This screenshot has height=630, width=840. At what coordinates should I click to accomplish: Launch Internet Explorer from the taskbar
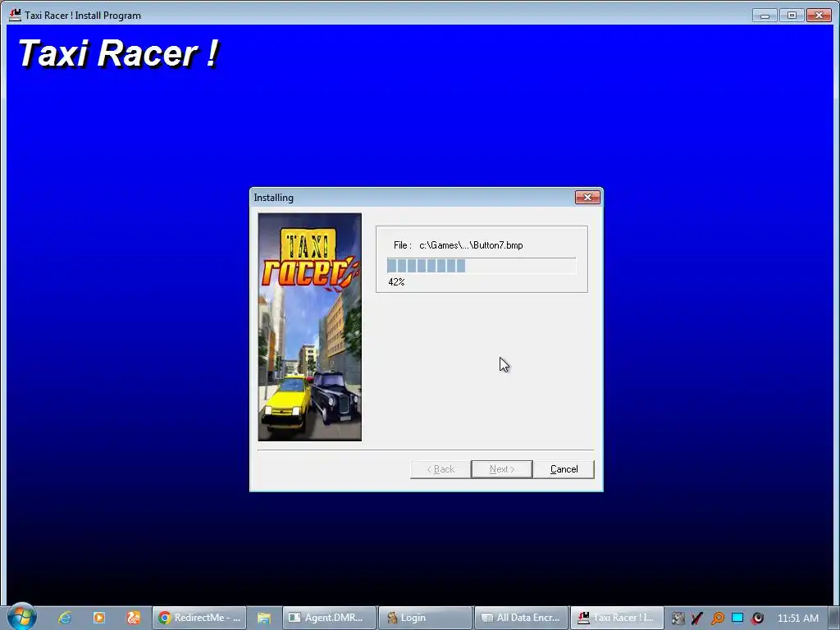[65, 618]
